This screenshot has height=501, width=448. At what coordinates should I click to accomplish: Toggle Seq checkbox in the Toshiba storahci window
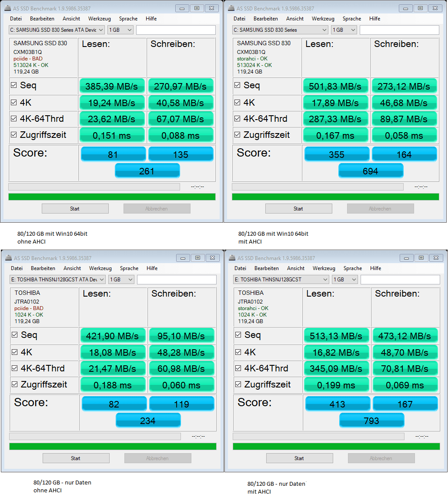click(238, 334)
